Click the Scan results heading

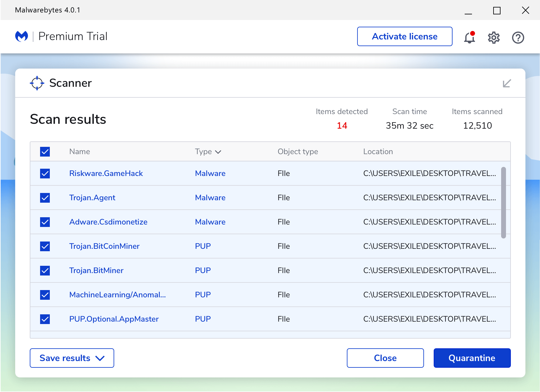(x=68, y=119)
